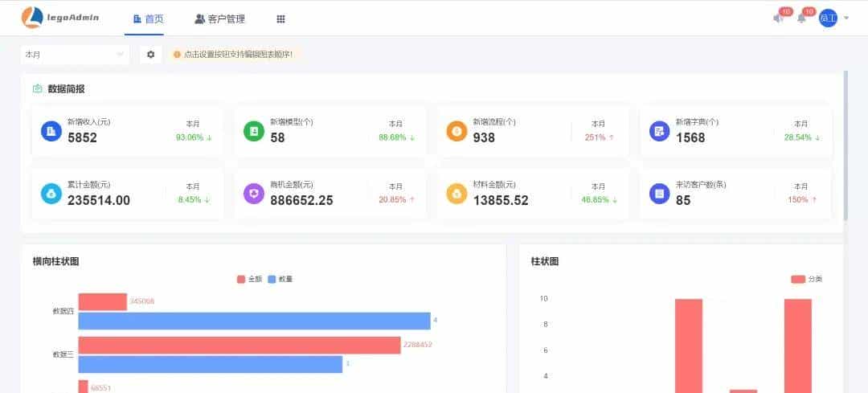The width and height of the screenshot is (868, 393).
Task: Toggle the 数量 legend blue swatch
Action: (272, 280)
